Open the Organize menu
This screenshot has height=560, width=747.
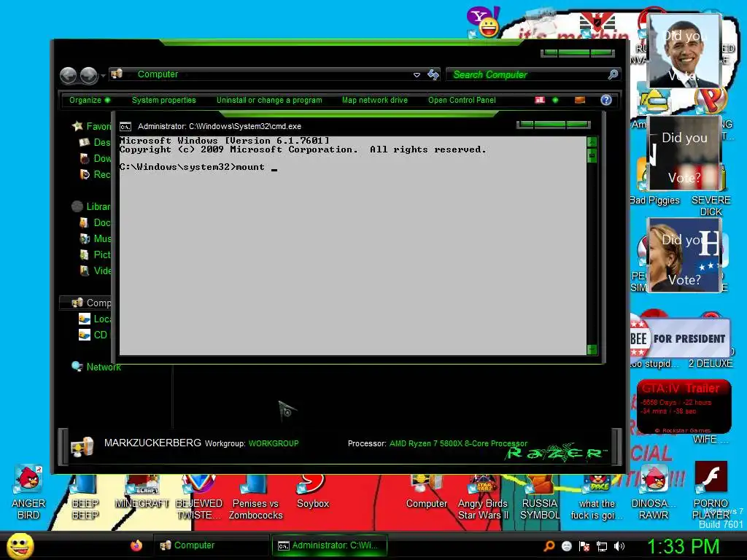tap(90, 100)
